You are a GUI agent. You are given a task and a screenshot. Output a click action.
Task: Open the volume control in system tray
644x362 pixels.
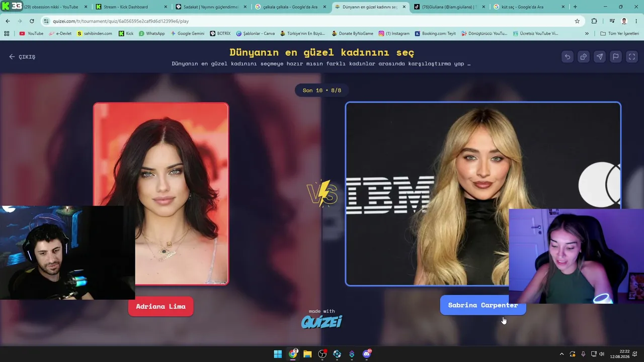(602, 354)
